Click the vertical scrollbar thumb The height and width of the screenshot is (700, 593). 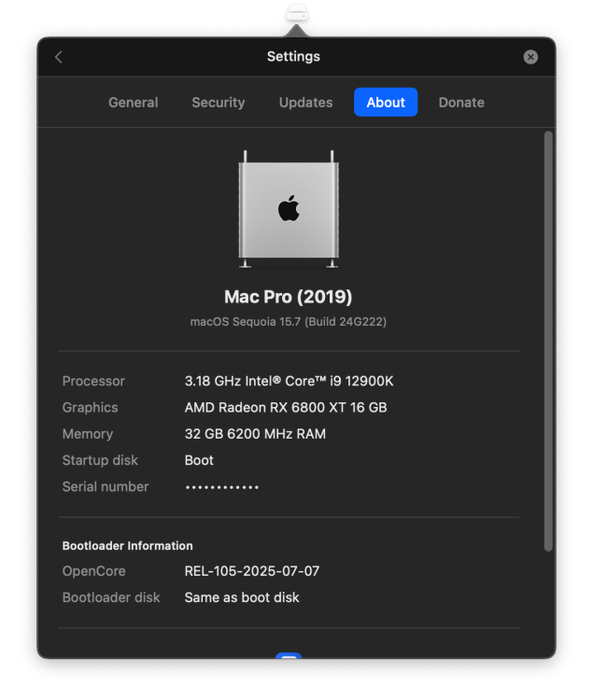[x=548, y=341]
